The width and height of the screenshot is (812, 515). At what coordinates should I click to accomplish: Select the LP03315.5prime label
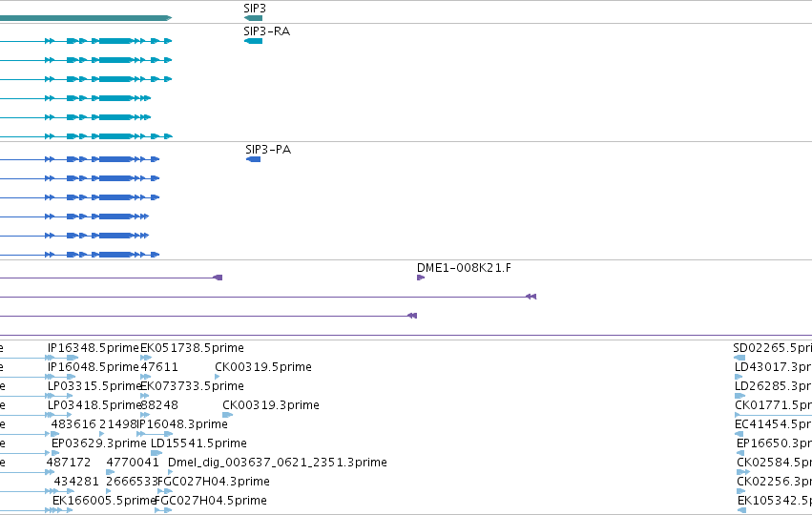[94, 386]
